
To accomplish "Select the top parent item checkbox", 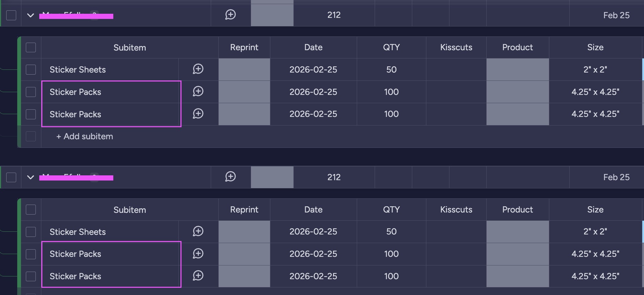I will (11, 15).
